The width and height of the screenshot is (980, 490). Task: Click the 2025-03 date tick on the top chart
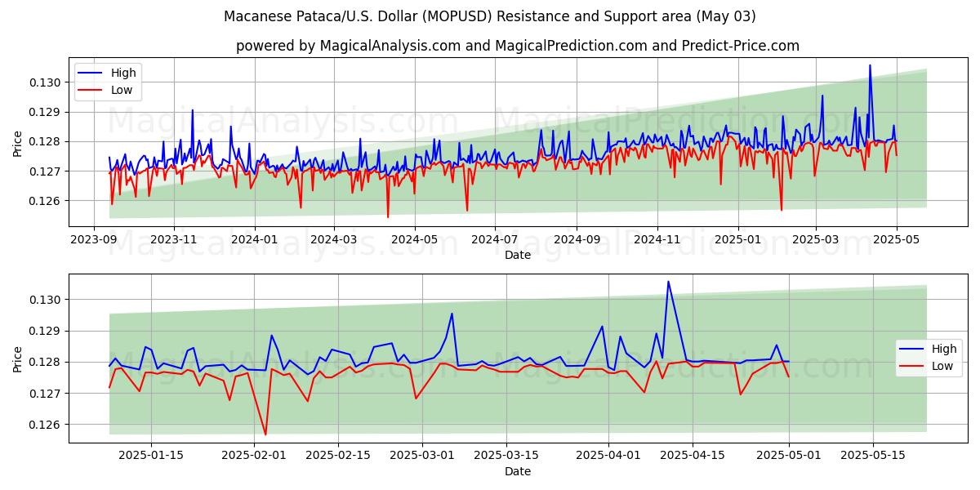(x=816, y=239)
